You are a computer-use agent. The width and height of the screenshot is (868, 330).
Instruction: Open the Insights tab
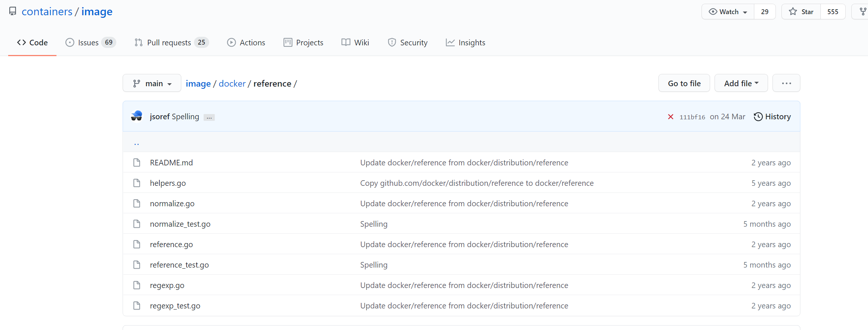(466, 42)
